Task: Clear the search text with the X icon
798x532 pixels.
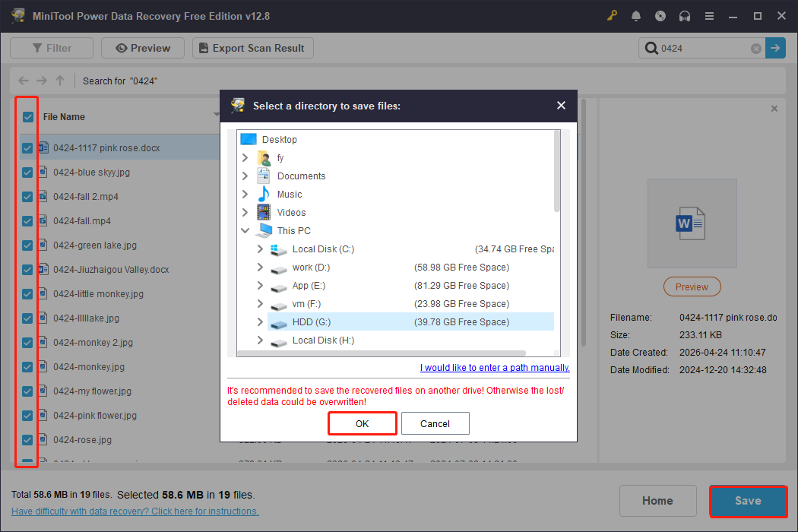Action: (x=756, y=49)
